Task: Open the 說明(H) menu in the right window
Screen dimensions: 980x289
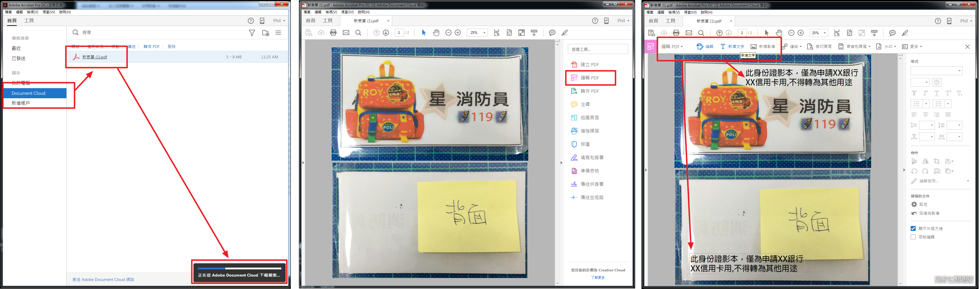Action: tap(706, 12)
